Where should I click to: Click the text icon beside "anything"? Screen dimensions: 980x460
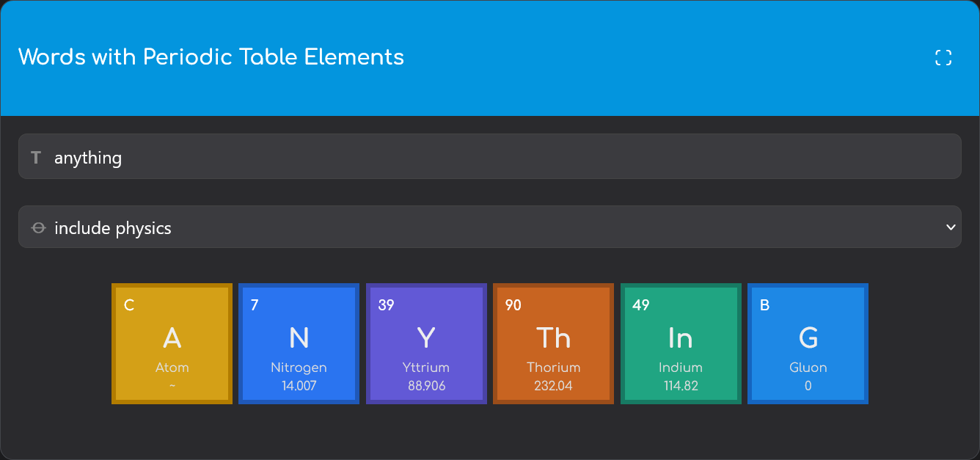point(36,157)
